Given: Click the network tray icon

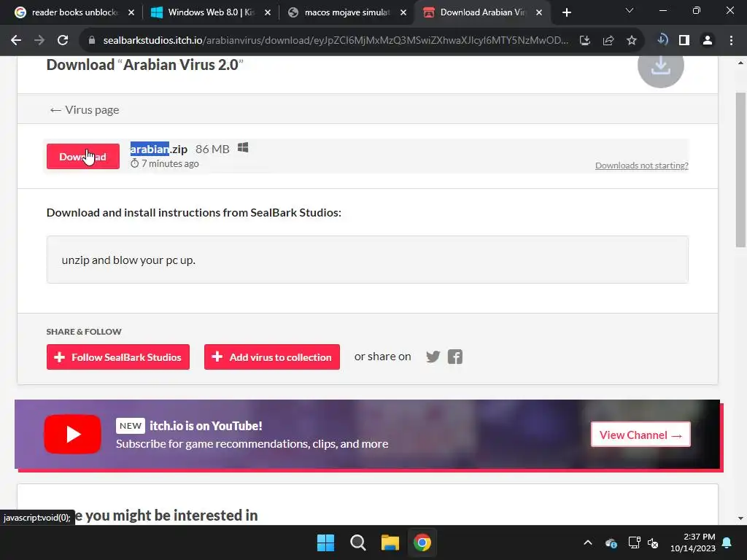Looking at the screenshot, I should pyautogui.click(x=634, y=542).
